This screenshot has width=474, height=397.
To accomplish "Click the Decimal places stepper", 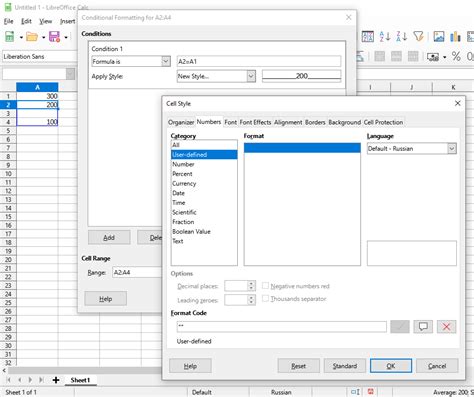I will (x=251, y=286).
